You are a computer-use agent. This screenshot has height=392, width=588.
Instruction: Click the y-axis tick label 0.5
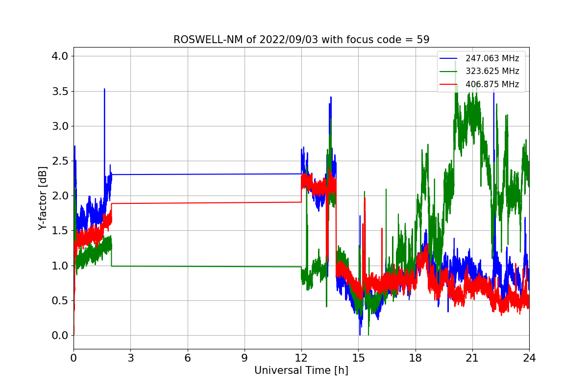pos(59,300)
